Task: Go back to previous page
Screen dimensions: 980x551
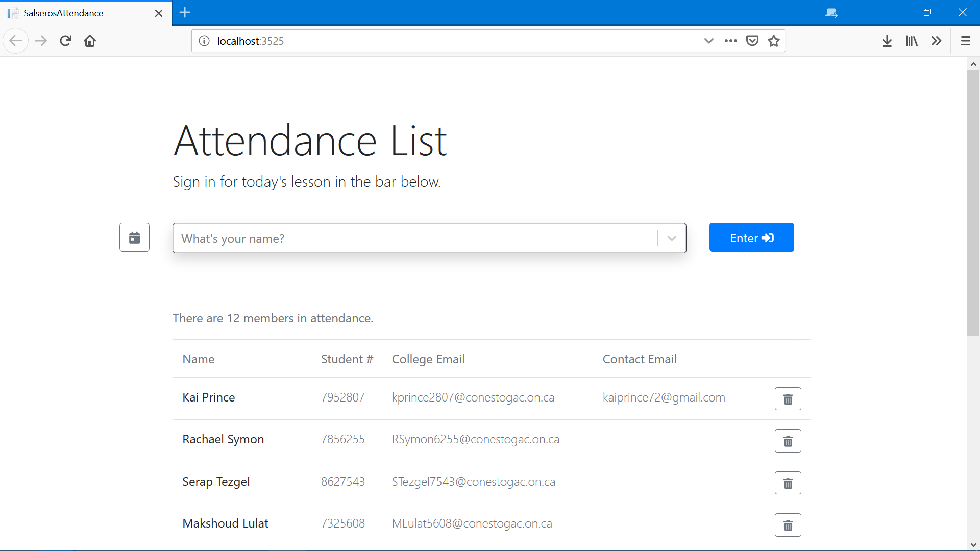Action: click(16, 41)
